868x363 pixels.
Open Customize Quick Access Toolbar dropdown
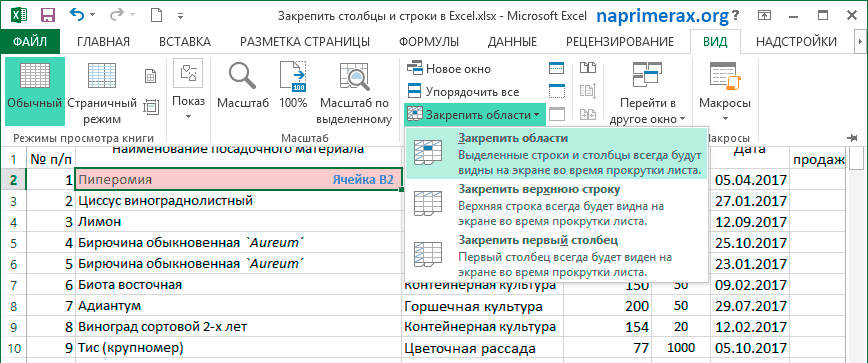pyautogui.click(x=179, y=15)
